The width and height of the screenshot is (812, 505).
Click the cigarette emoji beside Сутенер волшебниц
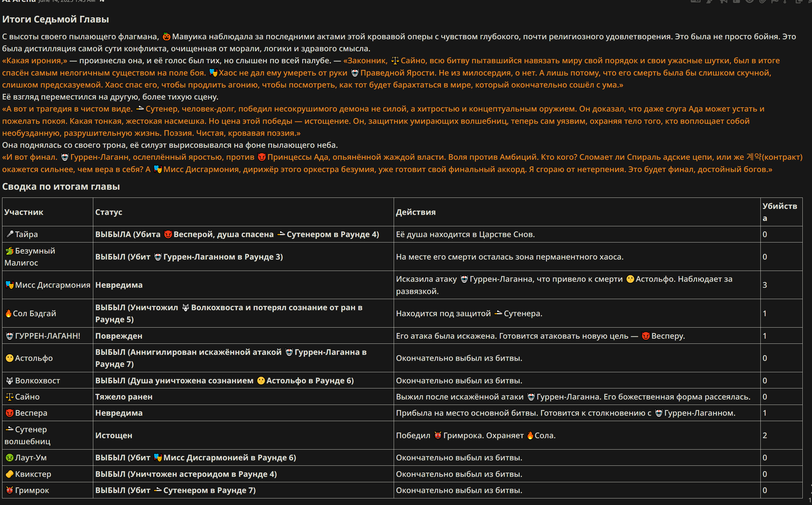(x=10, y=429)
